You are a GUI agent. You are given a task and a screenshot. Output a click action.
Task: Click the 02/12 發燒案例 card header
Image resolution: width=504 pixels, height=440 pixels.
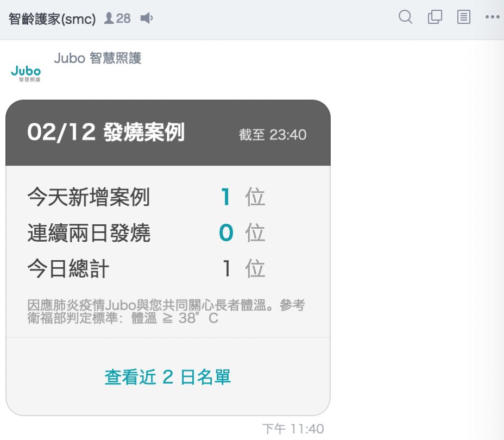[x=168, y=133]
